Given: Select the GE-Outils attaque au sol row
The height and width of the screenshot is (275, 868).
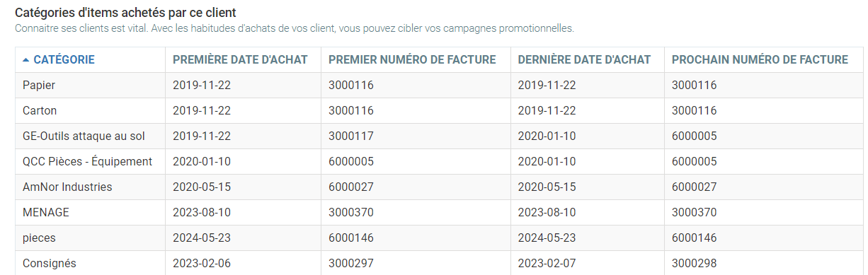Looking at the screenshot, I should pyautogui.click(x=437, y=136).
